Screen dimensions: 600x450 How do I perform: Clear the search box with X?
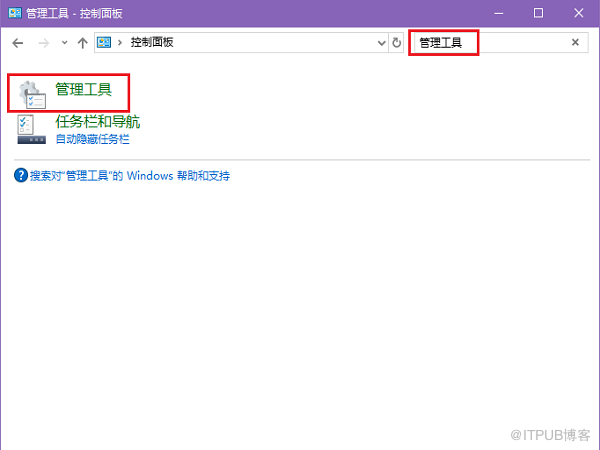575,42
